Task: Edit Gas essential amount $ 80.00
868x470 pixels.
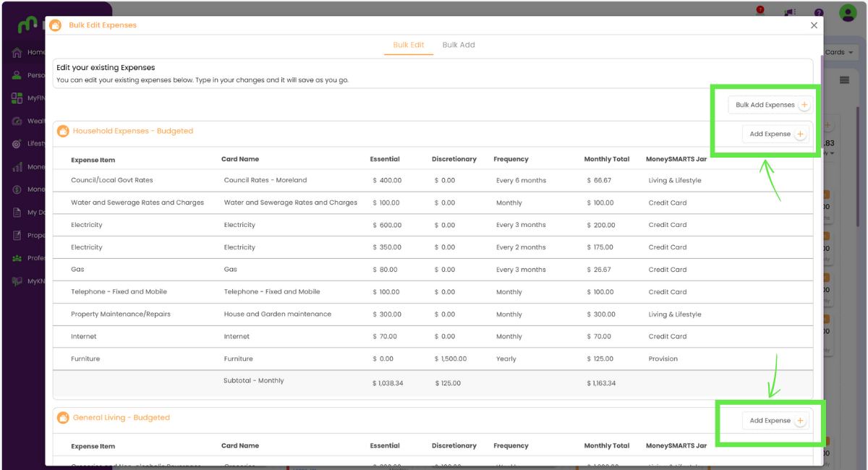Action: [x=386, y=270]
